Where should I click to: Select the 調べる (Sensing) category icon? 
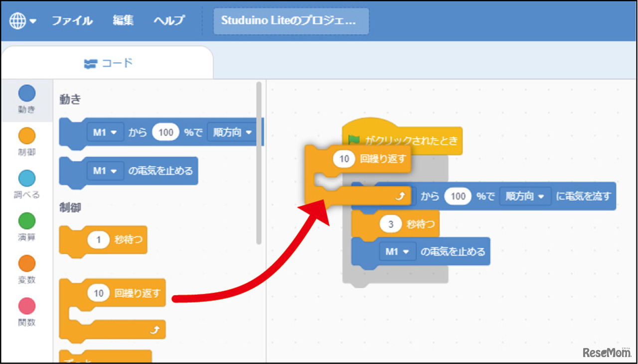click(27, 177)
